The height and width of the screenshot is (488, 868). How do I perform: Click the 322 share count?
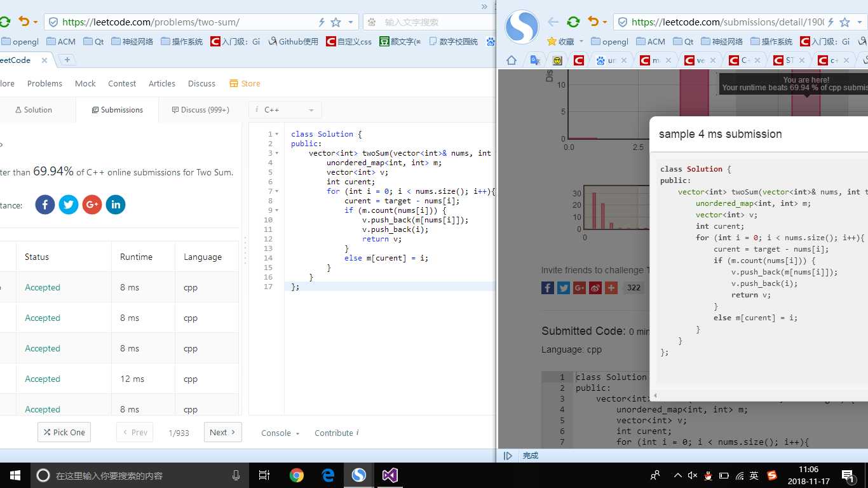click(x=634, y=288)
